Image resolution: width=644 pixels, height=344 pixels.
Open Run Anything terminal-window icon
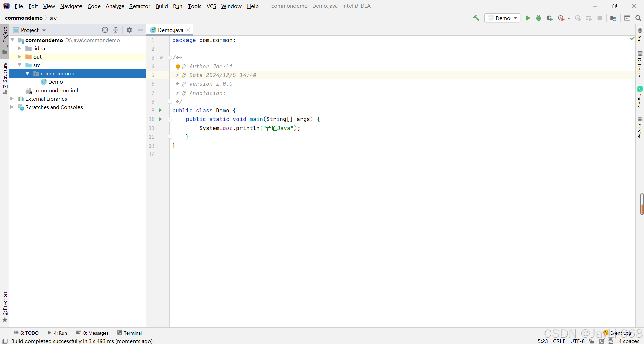pos(627,18)
